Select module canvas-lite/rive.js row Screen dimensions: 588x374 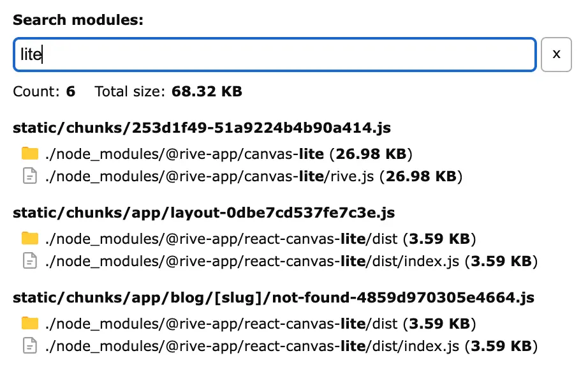click(x=242, y=176)
